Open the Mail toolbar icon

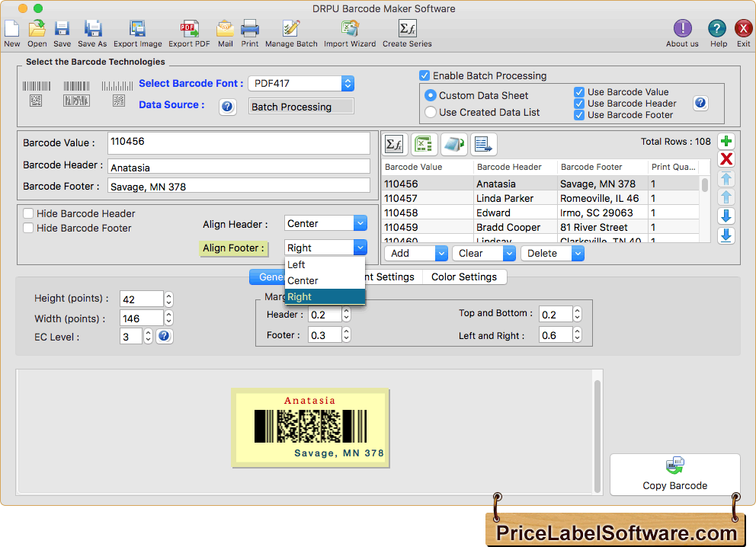coord(225,29)
